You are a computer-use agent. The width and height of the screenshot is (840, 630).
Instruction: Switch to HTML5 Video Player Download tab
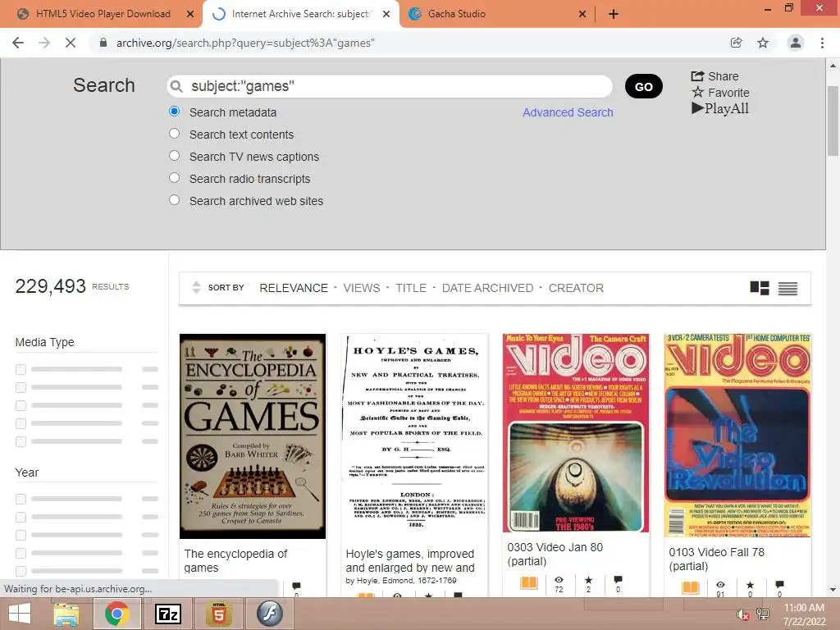point(103,14)
